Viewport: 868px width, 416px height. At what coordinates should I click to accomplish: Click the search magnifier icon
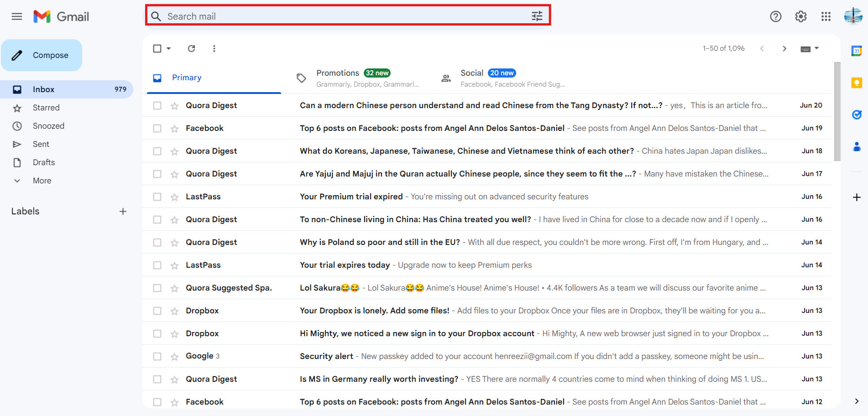(156, 16)
